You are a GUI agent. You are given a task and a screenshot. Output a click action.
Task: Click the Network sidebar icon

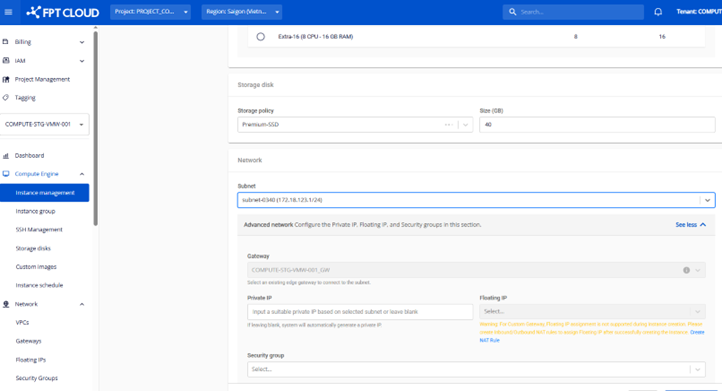tap(6, 304)
